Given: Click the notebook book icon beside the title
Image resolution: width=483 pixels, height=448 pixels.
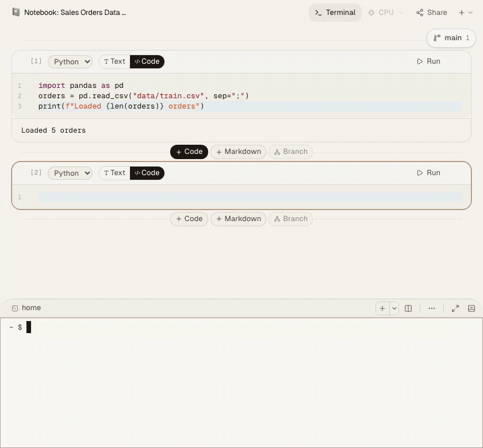Looking at the screenshot, I should pyautogui.click(x=16, y=12).
